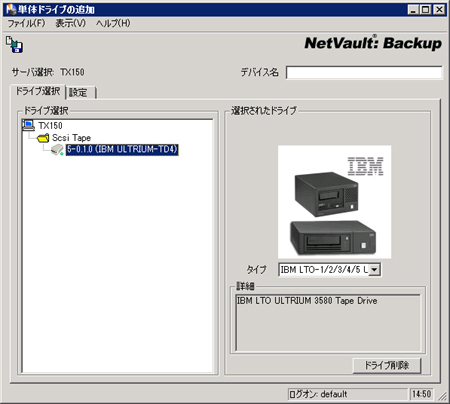450x404 pixels.
Task: Open the 表示(V) menu
Action: (x=70, y=23)
